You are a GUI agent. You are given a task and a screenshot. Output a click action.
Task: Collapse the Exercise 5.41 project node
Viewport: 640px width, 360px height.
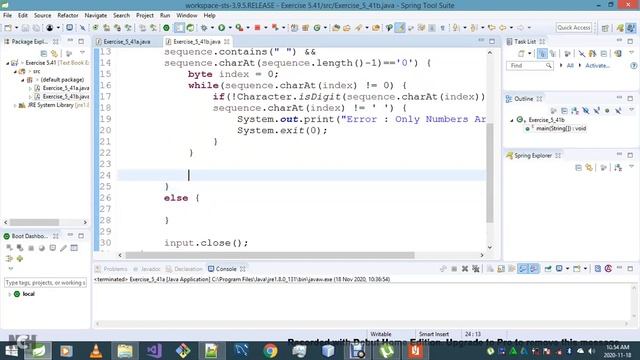7,63
